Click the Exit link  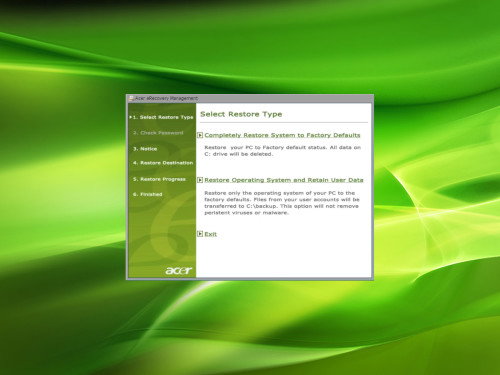(x=210, y=234)
